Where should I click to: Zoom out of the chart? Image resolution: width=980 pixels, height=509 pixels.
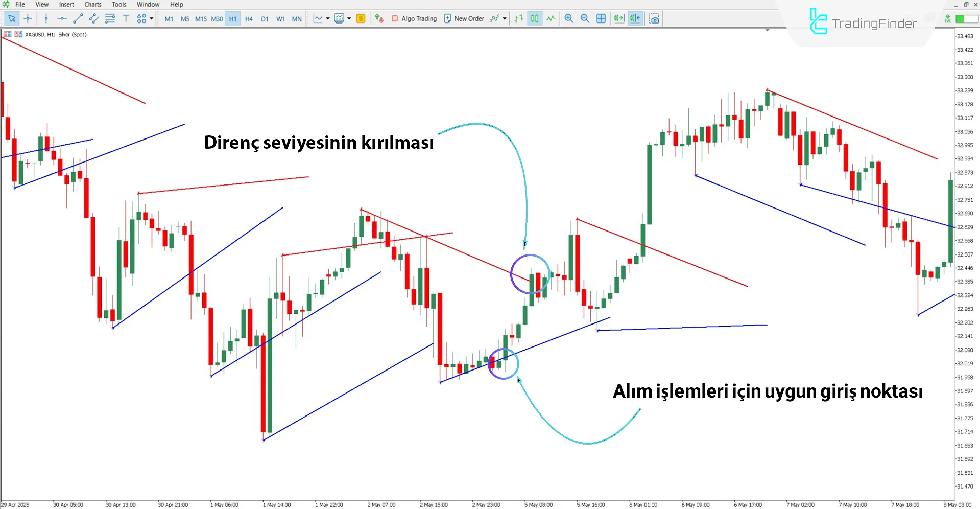(585, 19)
